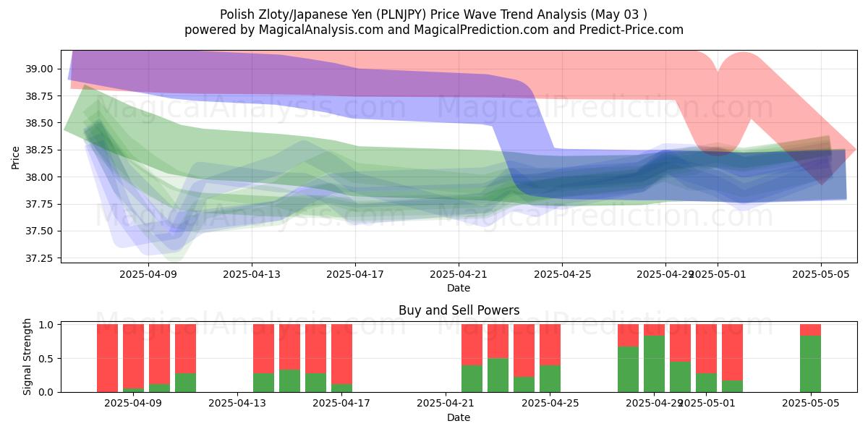
Task: Click 2025-04-21 date tick under price chart
Action: [x=459, y=274]
